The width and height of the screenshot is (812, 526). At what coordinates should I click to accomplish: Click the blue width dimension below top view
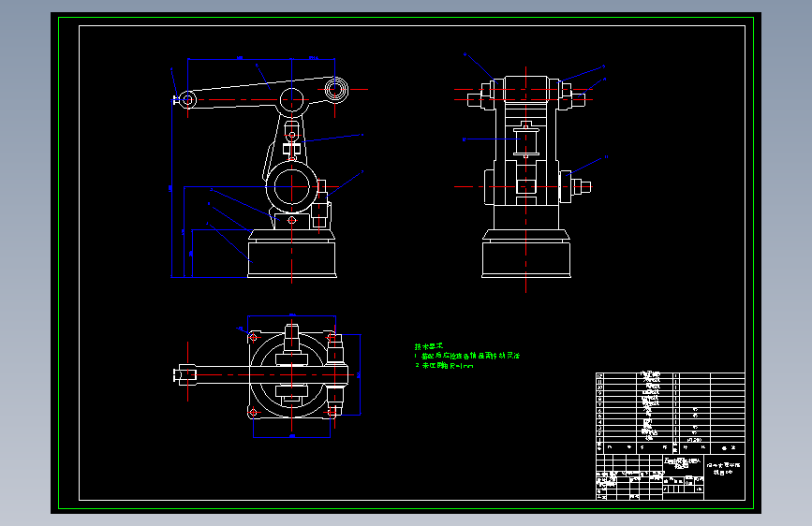point(292,436)
